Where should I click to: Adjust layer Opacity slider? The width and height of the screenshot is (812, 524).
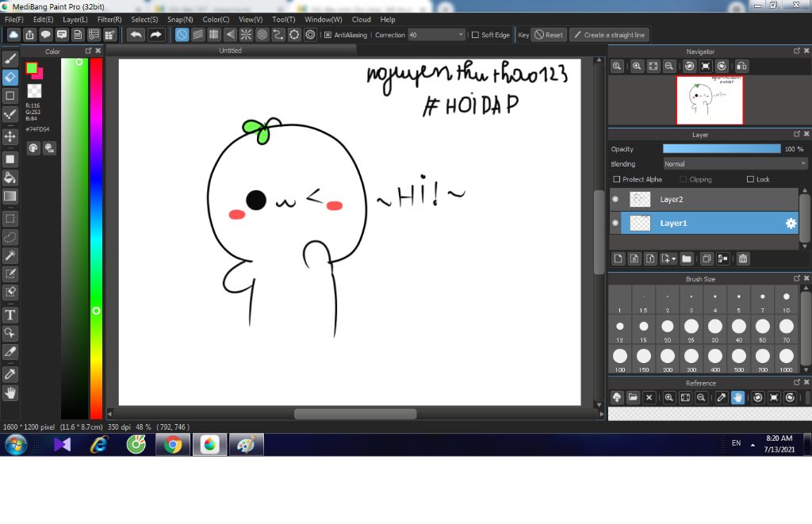coord(722,148)
